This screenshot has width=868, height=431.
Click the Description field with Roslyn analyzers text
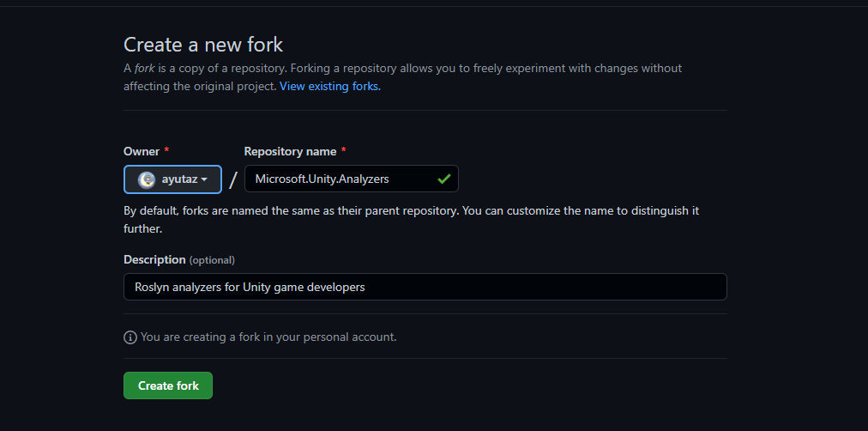(425, 287)
